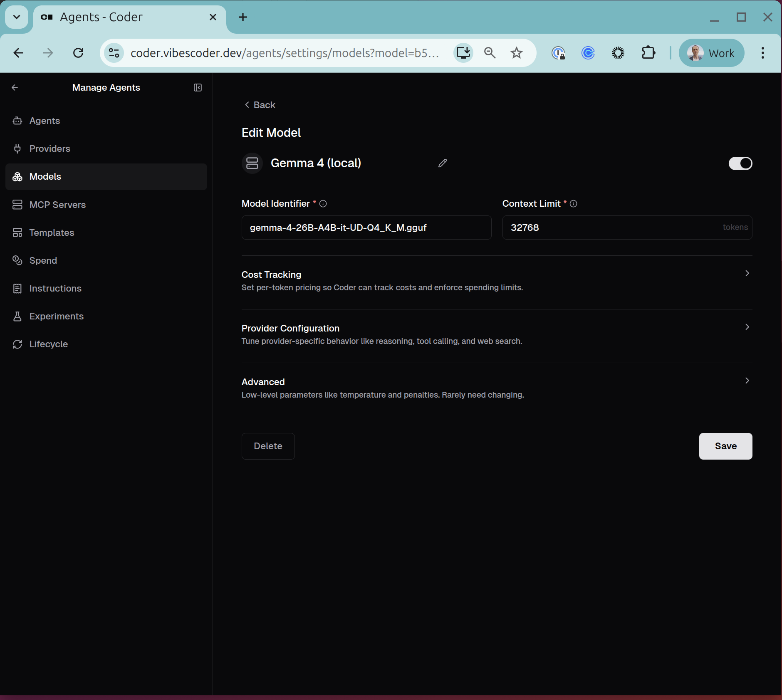Click the install app icon in address bar

pos(463,53)
